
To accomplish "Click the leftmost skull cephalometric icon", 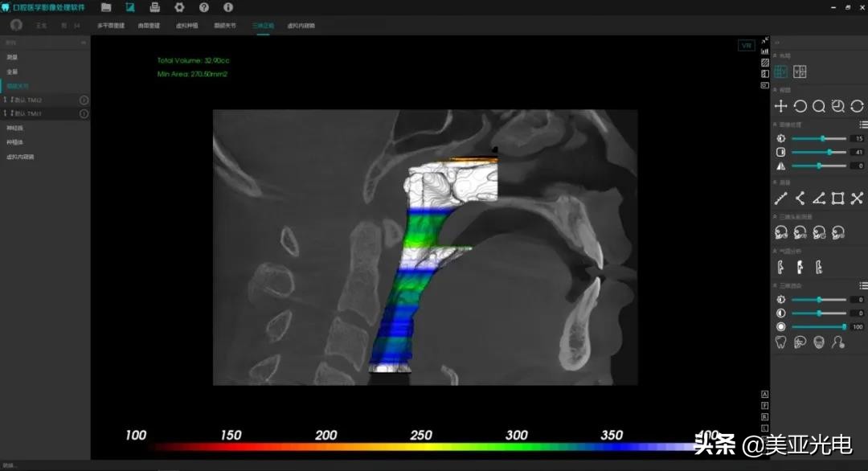I will click(x=781, y=232).
